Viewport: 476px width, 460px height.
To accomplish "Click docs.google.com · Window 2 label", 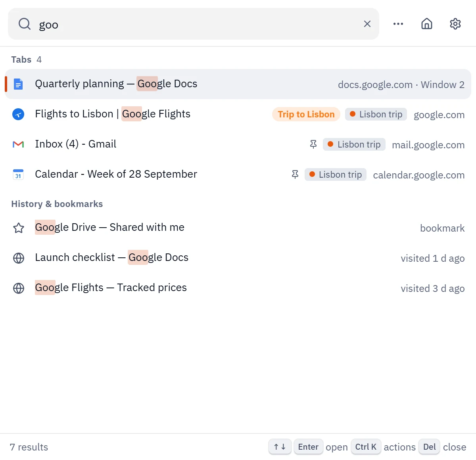I will click(401, 85).
